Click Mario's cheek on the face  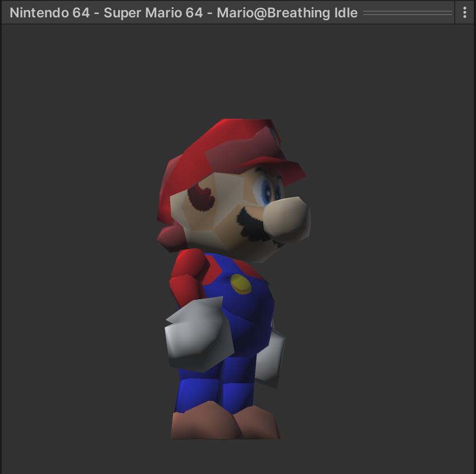point(224,224)
